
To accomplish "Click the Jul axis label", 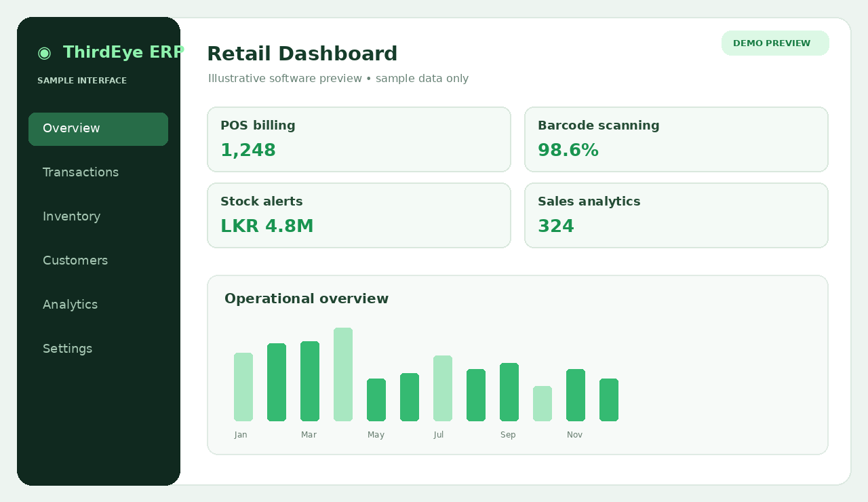I will [x=439, y=435].
